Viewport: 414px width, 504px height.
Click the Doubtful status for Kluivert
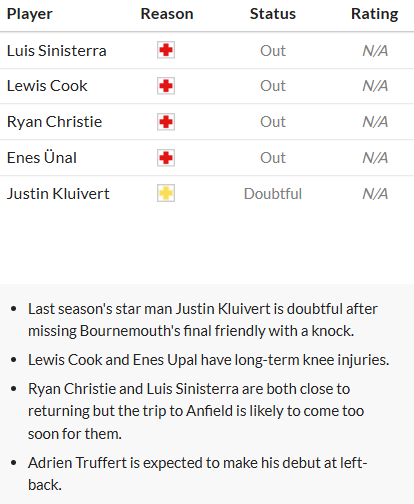click(273, 194)
